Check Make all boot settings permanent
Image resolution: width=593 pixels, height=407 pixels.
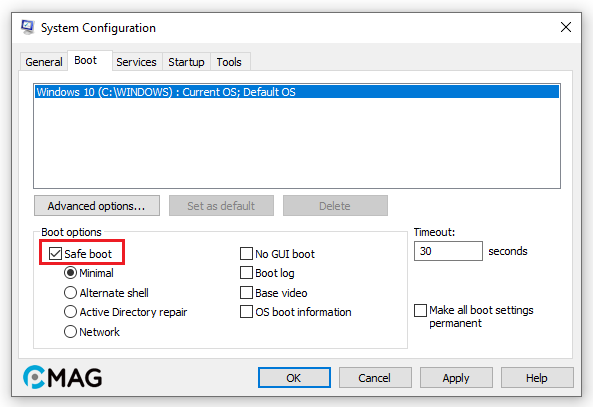click(421, 311)
